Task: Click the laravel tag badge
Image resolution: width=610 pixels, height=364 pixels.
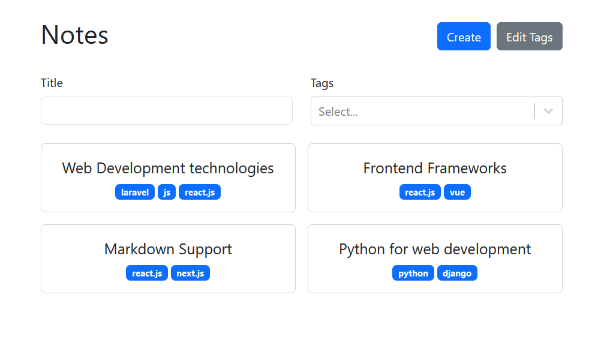Action: (x=135, y=192)
